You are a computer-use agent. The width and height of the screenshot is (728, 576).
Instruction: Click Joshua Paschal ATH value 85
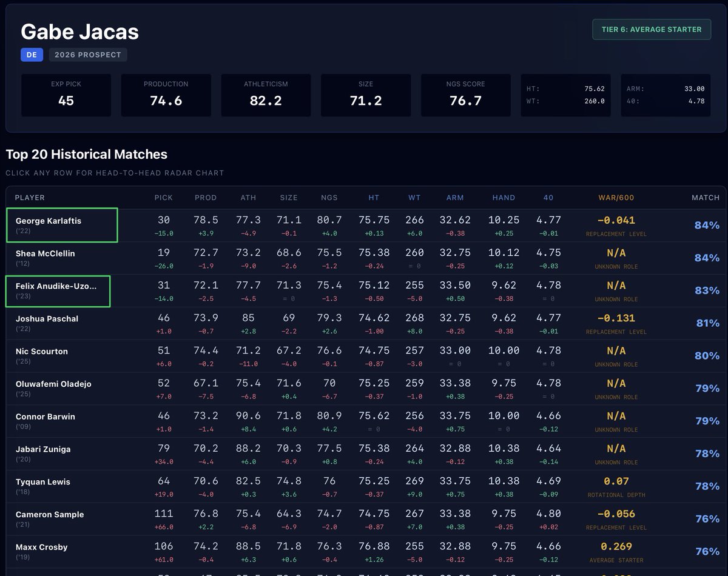tap(248, 318)
